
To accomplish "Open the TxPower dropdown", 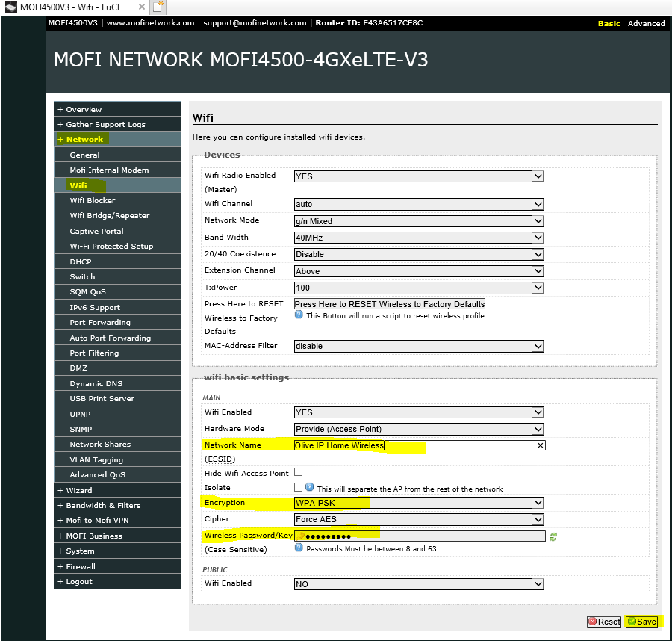I will [419, 288].
